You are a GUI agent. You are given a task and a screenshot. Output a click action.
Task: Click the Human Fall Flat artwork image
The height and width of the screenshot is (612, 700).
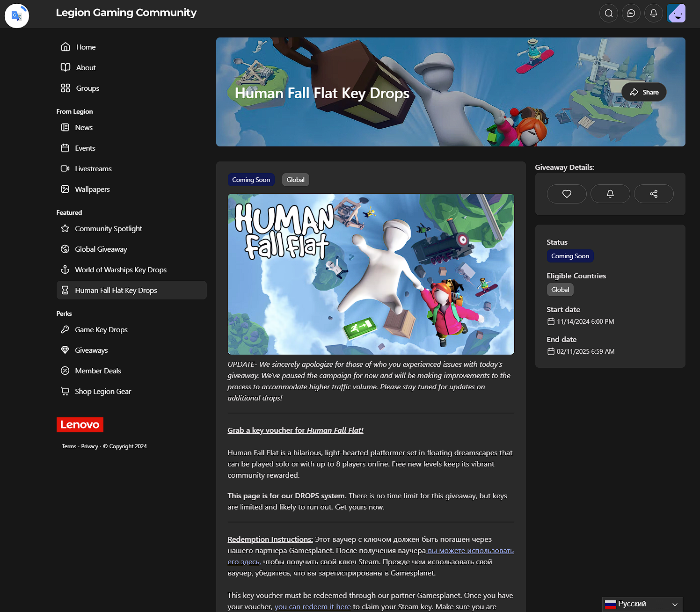[371, 274]
